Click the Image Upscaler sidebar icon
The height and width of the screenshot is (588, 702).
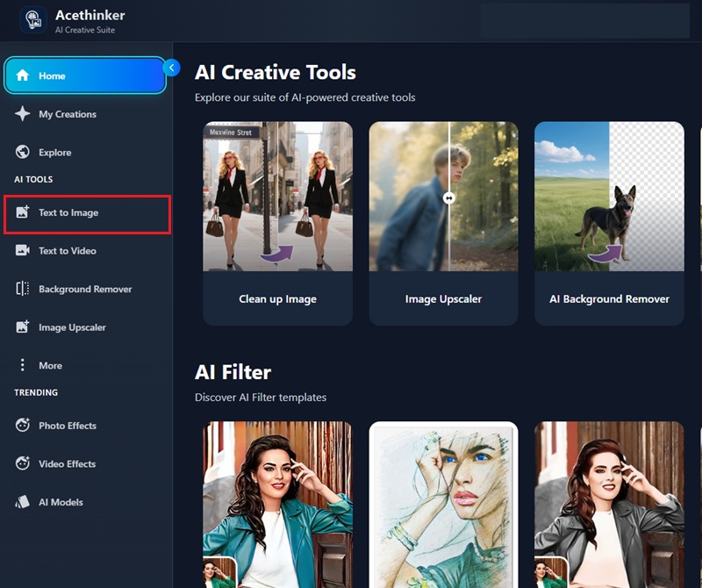[23, 327]
